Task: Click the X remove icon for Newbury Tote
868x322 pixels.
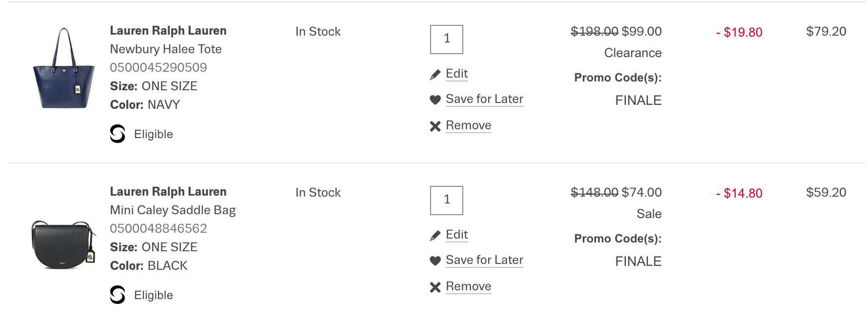Action: coord(435,126)
